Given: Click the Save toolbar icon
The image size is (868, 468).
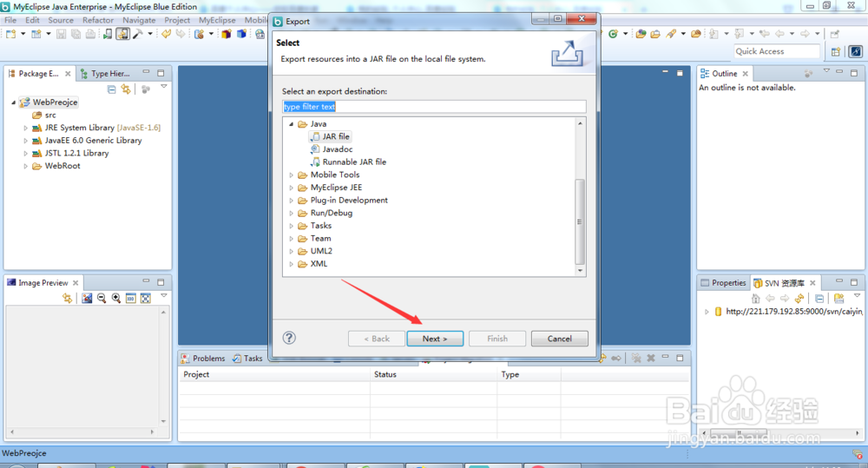Looking at the screenshot, I should point(61,35).
